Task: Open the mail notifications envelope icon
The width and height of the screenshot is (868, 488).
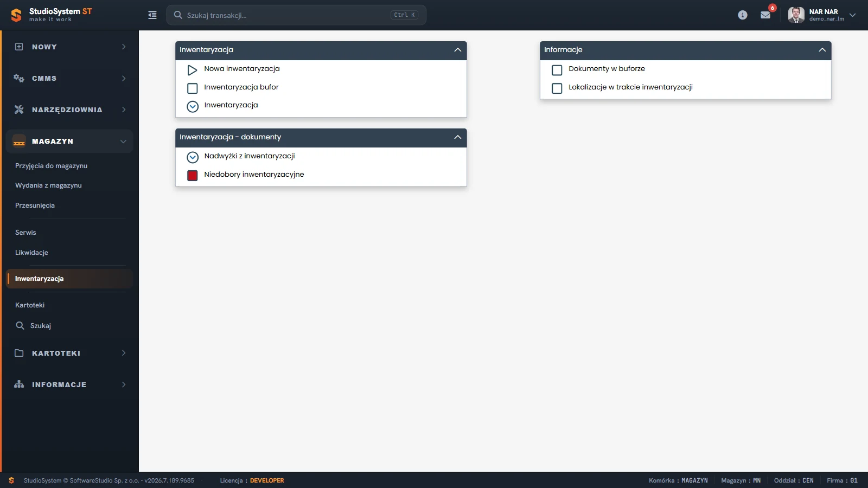Action: (765, 15)
